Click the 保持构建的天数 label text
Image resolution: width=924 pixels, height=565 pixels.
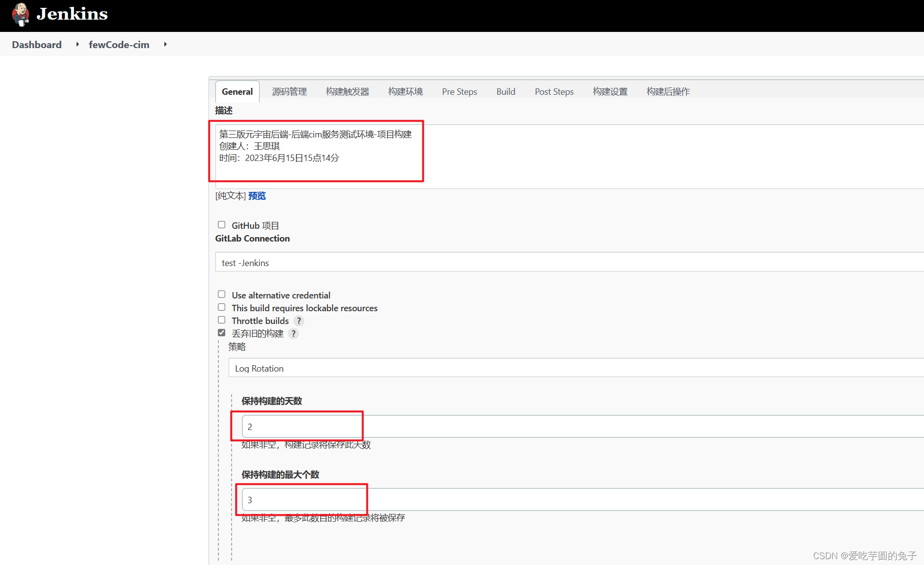tap(271, 401)
